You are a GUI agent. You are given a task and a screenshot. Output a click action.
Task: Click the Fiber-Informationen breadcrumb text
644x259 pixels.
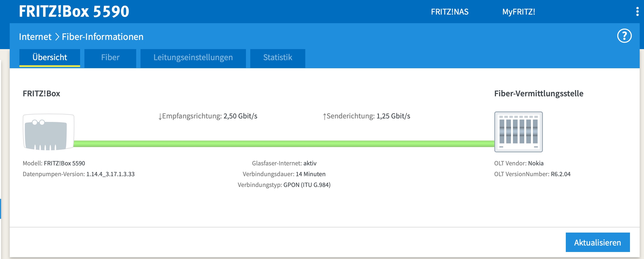[102, 37]
